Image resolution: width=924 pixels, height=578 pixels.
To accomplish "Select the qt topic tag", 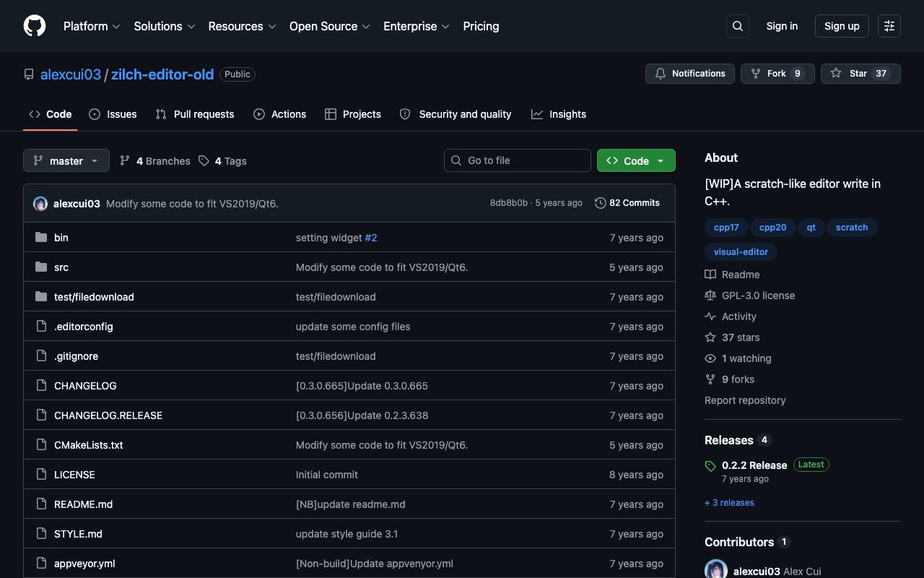I will coord(811,228).
